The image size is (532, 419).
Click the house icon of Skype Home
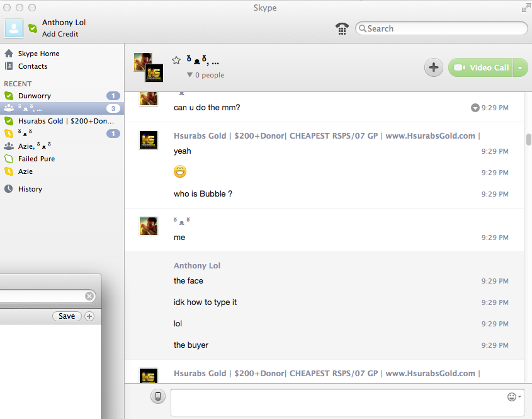click(9, 54)
